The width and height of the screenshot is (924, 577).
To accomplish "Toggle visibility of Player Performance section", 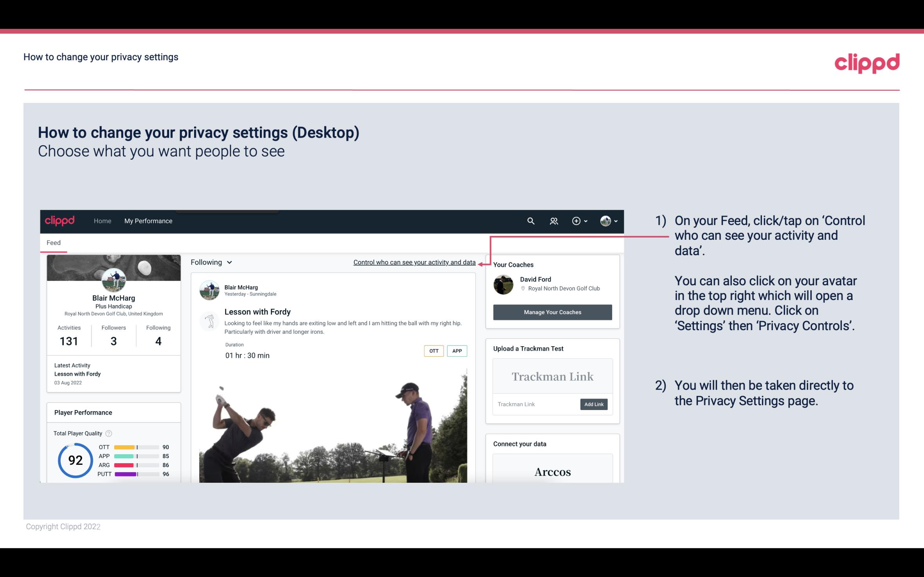I will (83, 412).
